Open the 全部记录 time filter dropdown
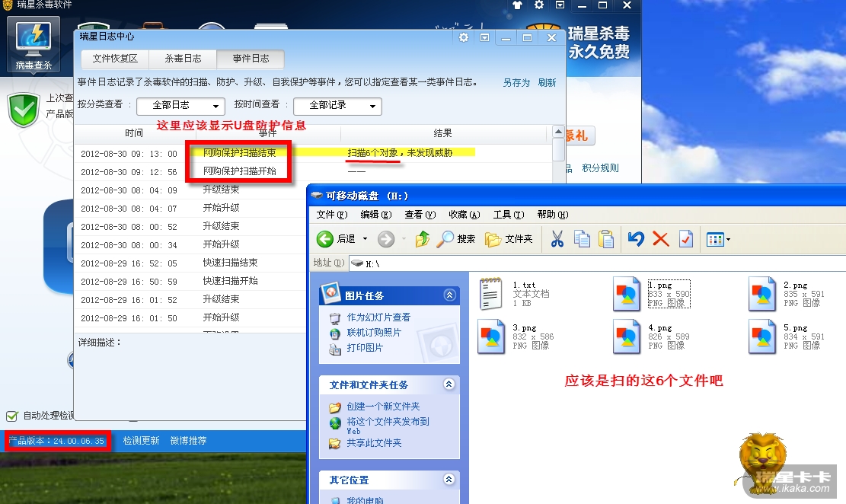Viewport: 846px width, 504px height. [x=338, y=106]
